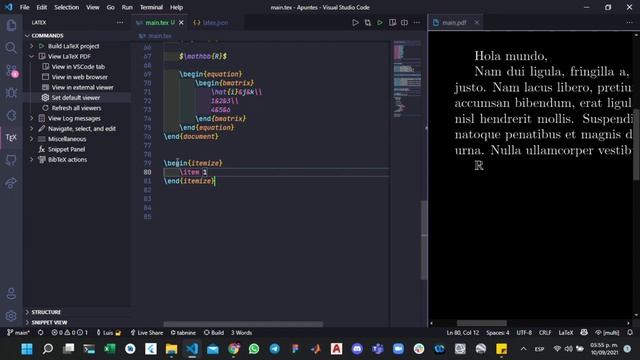Expand Build LaTeX project
Image resolution: width=640 pixels, height=360 pixels.
point(31,46)
